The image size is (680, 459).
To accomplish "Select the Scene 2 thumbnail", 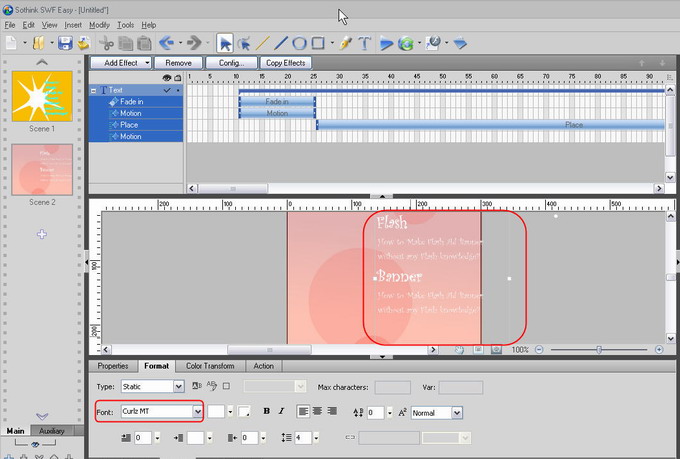I will pos(42,170).
